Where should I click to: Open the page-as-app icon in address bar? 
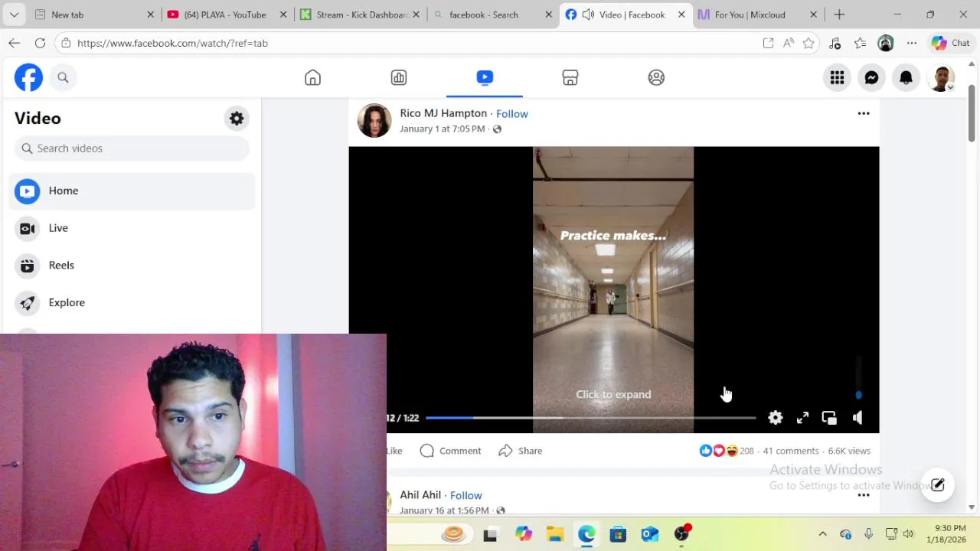(768, 44)
